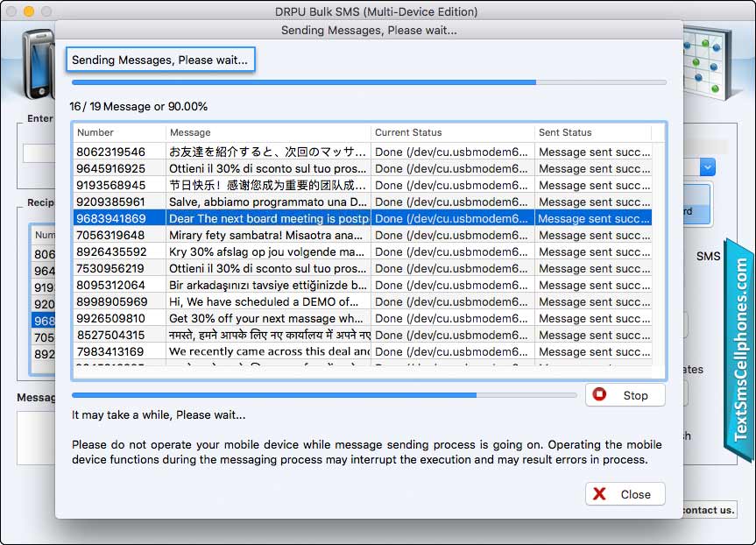
Task: Open the blue dropdown arrow in main window
Action: click(x=707, y=167)
